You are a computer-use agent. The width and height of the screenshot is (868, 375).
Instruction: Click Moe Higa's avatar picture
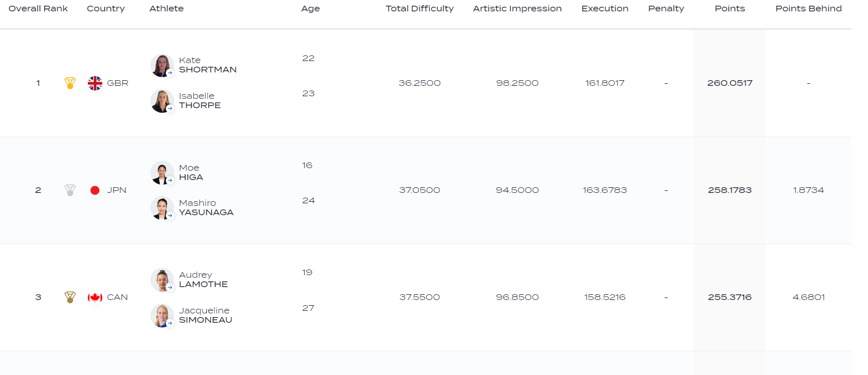(162, 173)
